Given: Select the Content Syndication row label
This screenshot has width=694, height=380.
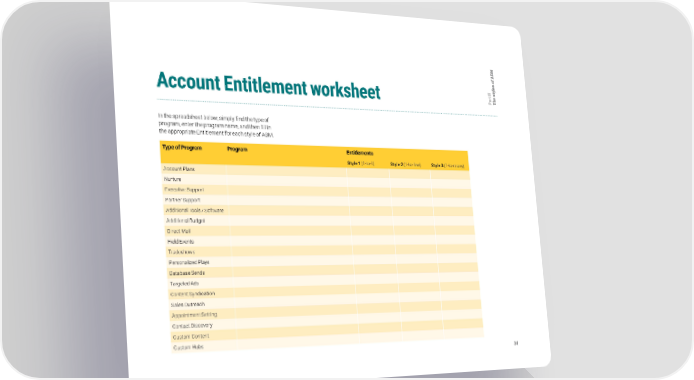Looking at the screenshot, I should coord(193,294).
